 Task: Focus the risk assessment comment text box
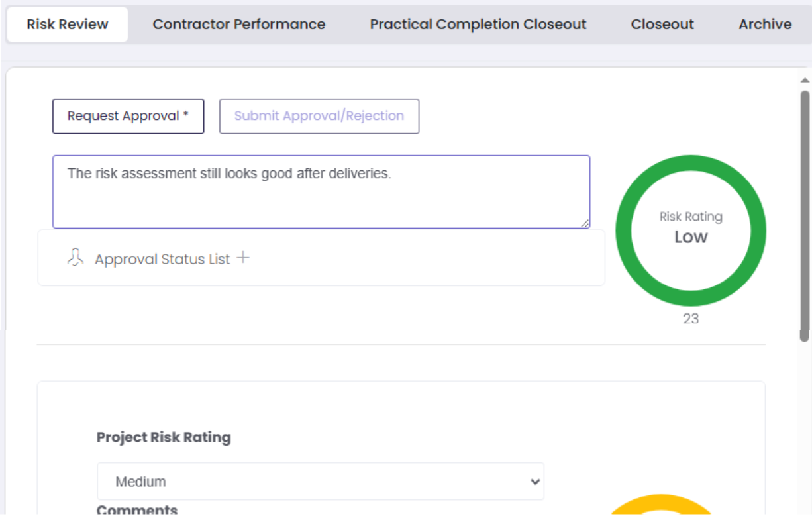tap(321, 192)
